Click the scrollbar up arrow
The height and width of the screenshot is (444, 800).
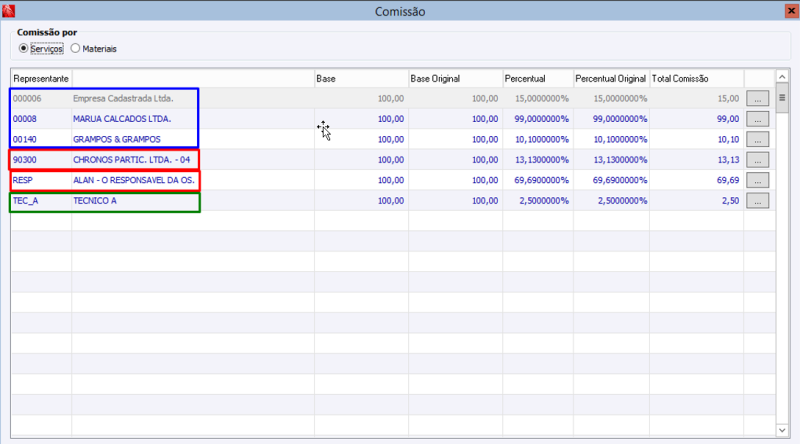(782, 77)
